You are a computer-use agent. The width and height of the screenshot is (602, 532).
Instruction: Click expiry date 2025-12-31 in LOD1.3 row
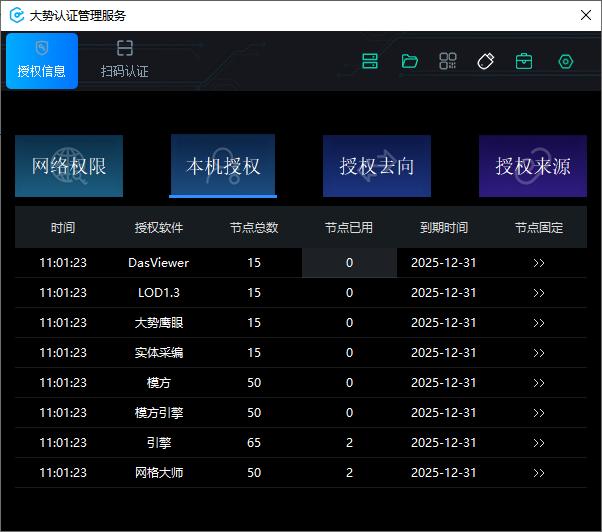coord(443,293)
